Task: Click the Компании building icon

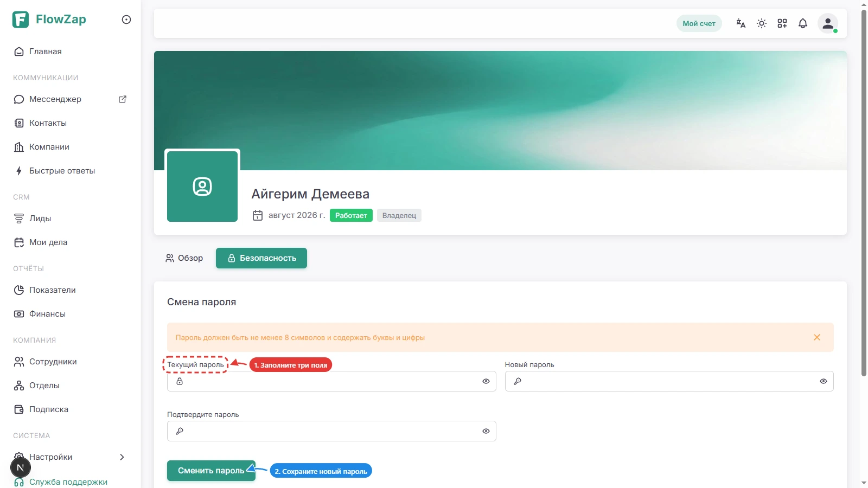Action: point(19,147)
